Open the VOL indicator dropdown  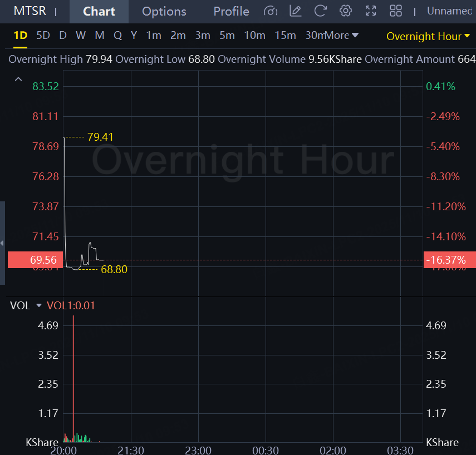[x=39, y=305]
